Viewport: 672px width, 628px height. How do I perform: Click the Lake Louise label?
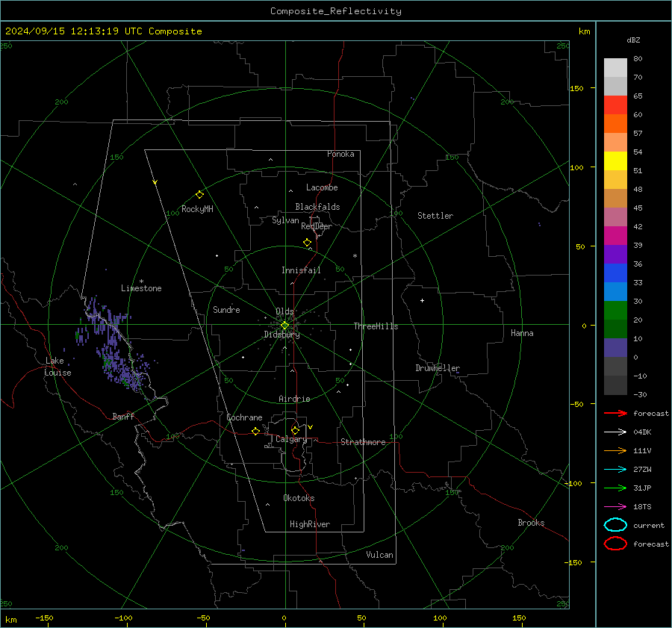[57, 367]
